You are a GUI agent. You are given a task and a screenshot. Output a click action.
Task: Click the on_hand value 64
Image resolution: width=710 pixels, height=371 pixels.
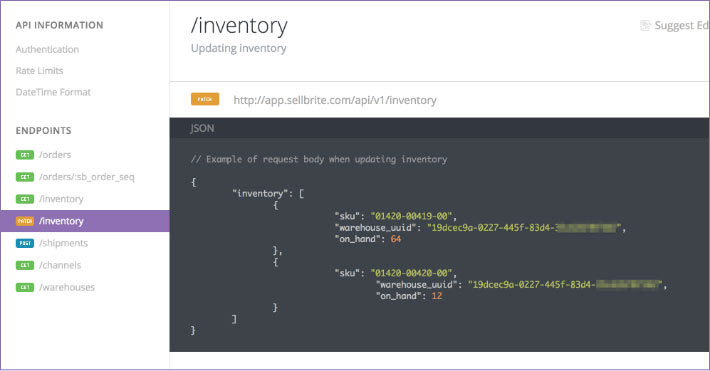point(396,239)
